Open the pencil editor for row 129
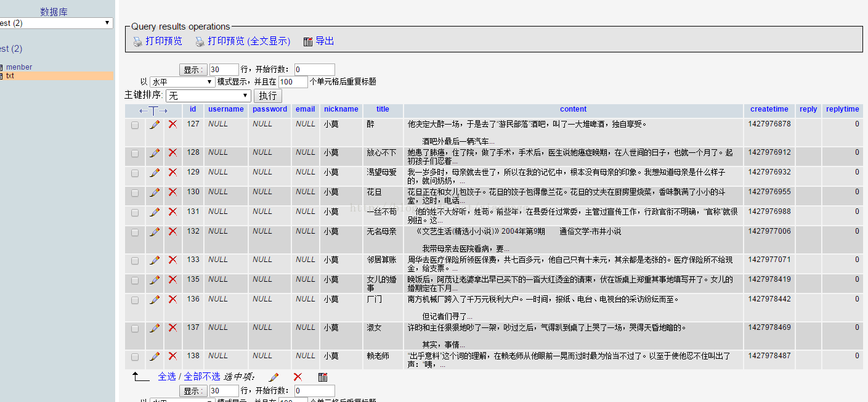The width and height of the screenshot is (868, 402). coord(155,172)
